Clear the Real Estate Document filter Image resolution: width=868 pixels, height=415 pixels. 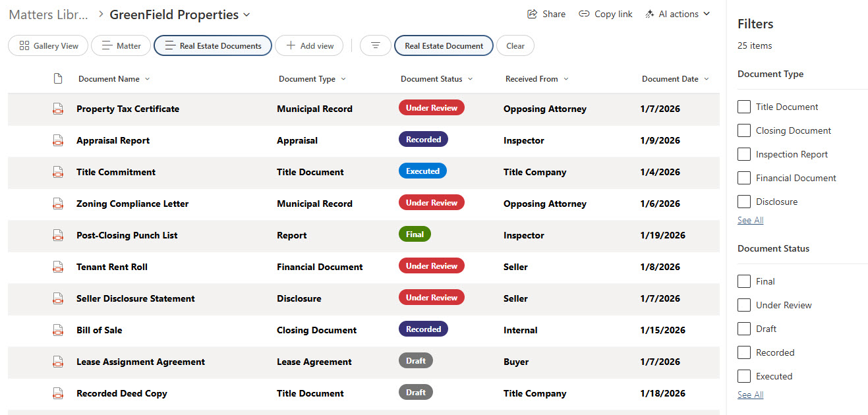click(x=515, y=45)
